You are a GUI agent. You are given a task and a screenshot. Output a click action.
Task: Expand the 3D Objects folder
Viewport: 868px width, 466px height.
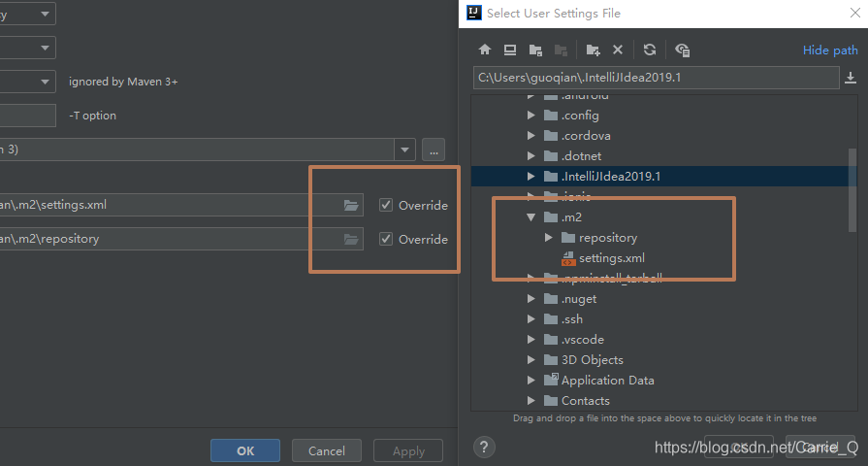tap(530, 359)
